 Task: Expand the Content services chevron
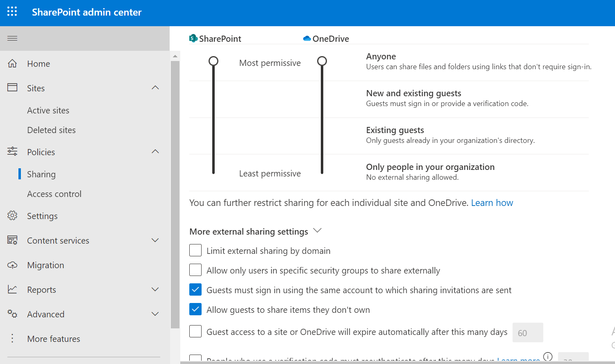click(155, 240)
